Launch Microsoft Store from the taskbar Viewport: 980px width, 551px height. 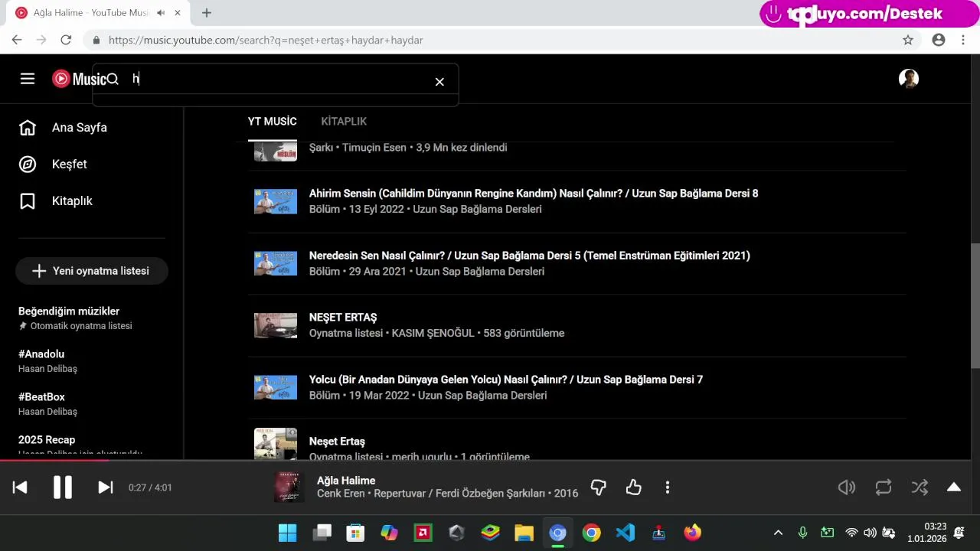[355, 533]
